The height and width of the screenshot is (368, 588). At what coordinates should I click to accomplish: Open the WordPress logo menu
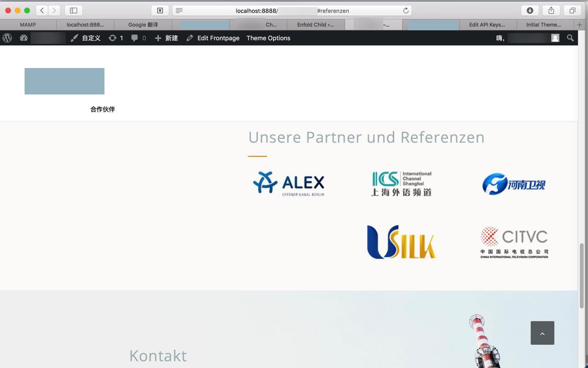point(7,38)
